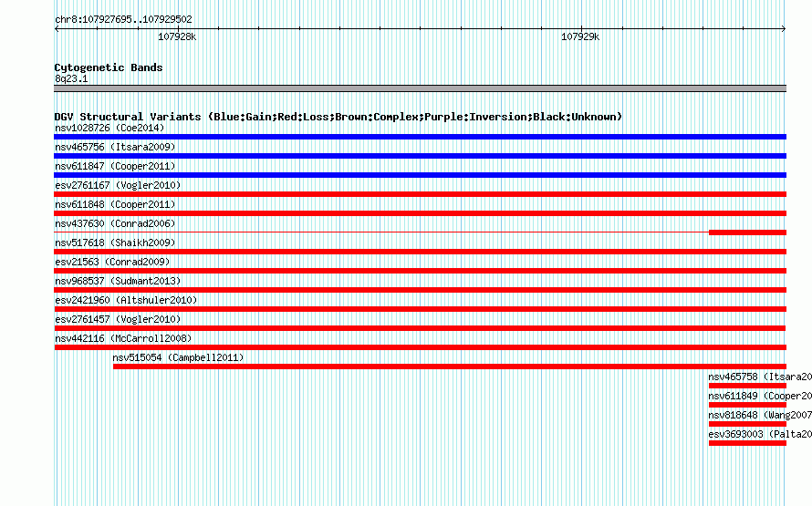Click the nsv818648 (Wang2007) label
The height and width of the screenshot is (506, 812).
click(x=760, y=415)
